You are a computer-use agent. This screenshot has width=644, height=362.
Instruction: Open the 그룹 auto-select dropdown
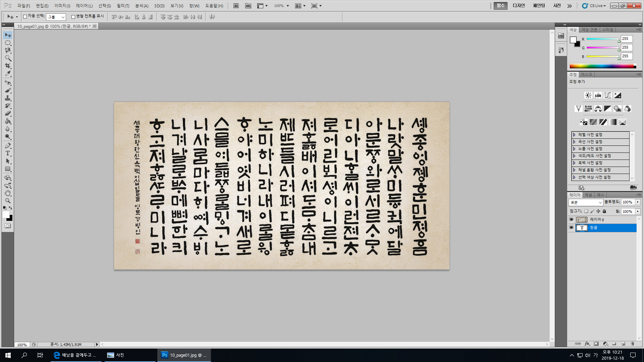pyautogui.click(x=56, y=17)
